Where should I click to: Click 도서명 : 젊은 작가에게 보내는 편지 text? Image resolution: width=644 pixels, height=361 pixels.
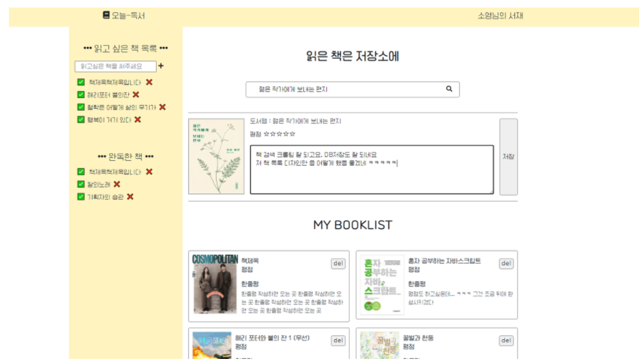tap(295, 121)
